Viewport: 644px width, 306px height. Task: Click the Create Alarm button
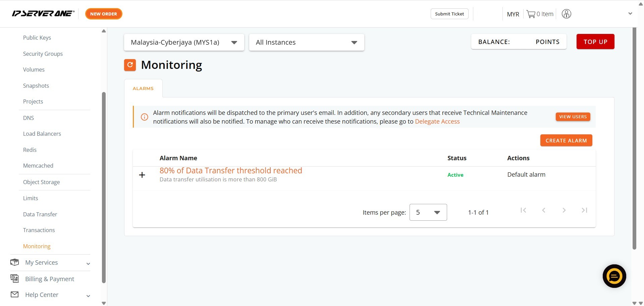566,140
